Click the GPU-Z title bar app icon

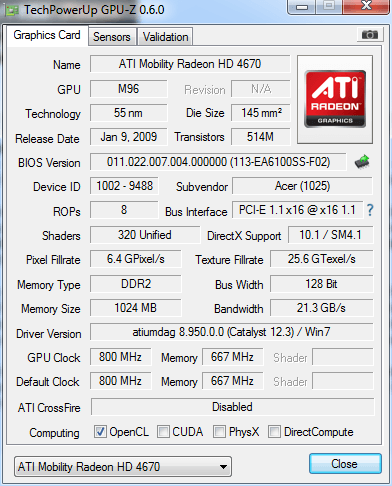pyautogui.click(x=12, y=10)
